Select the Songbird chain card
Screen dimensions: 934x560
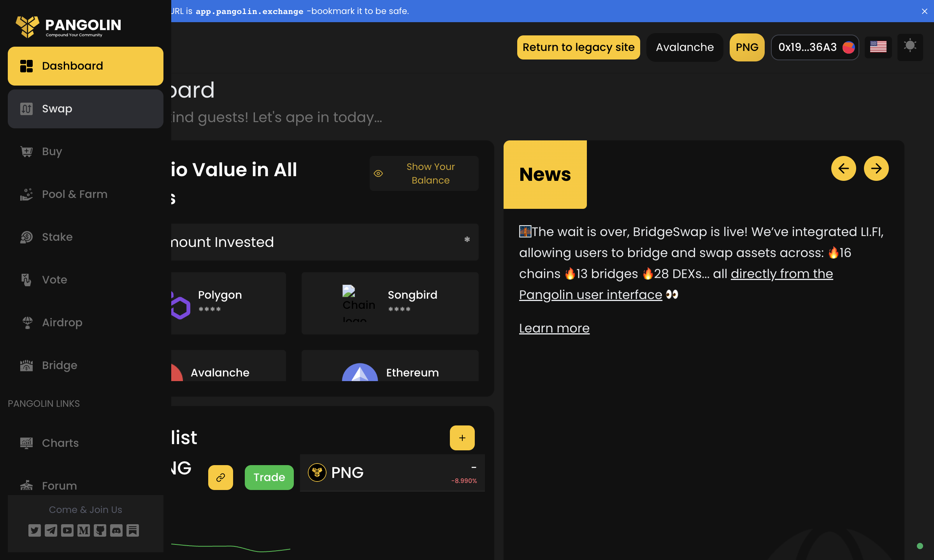click(x=390, y=303)
